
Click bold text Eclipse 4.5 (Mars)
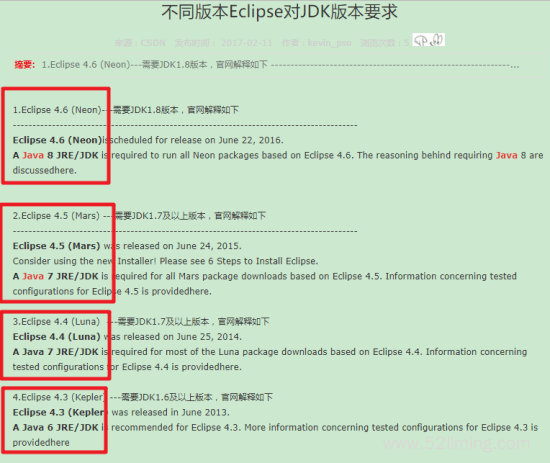pos(56,246)
